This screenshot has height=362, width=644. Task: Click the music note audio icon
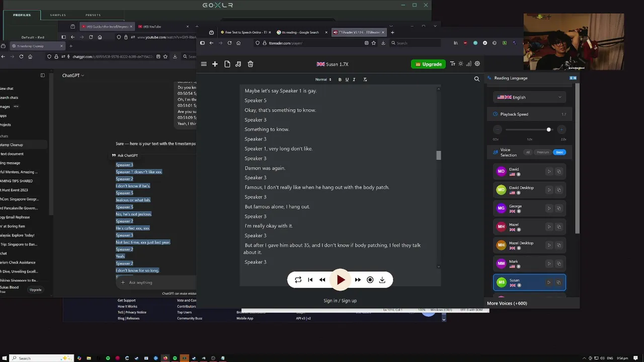(x=238, y=64)
